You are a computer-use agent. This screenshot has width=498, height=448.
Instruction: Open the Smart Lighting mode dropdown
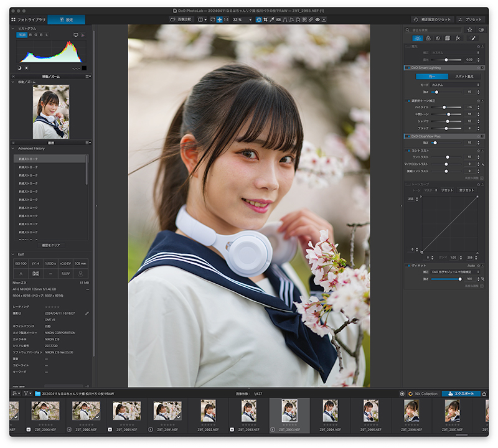coord(455,85)
